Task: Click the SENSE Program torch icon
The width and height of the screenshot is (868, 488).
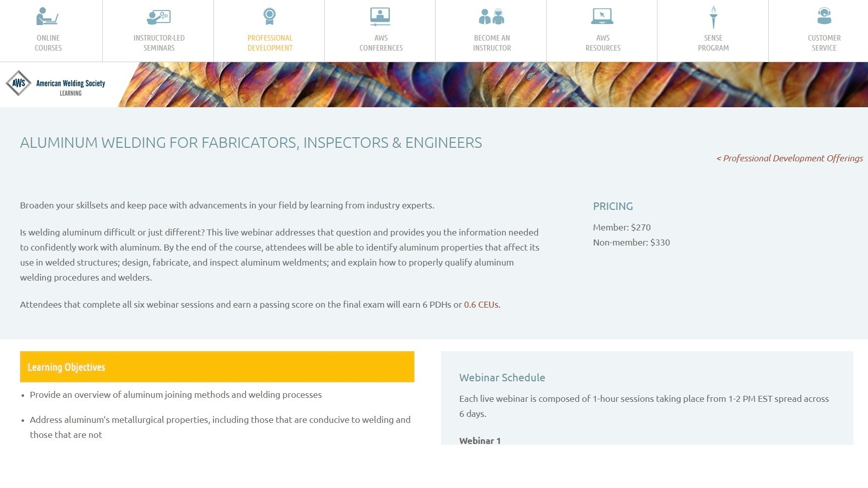Action: pyautogui.click(x=713, y=17)
